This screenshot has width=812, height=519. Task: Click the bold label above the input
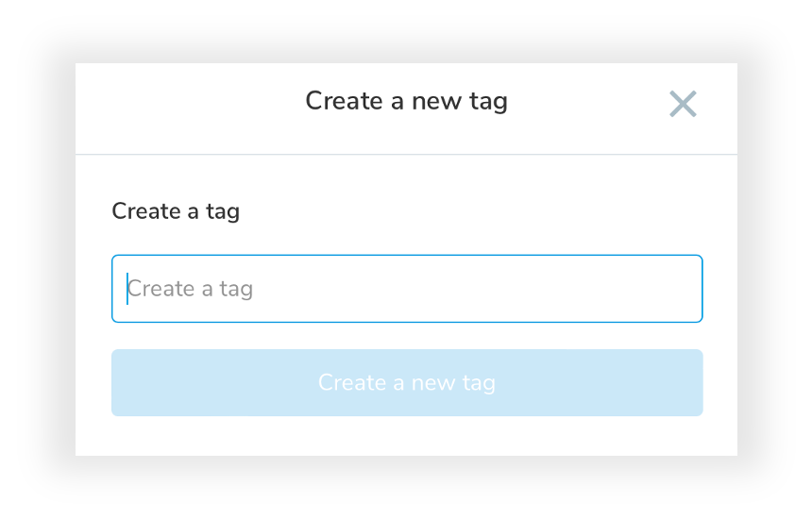(x=176, y=211)
